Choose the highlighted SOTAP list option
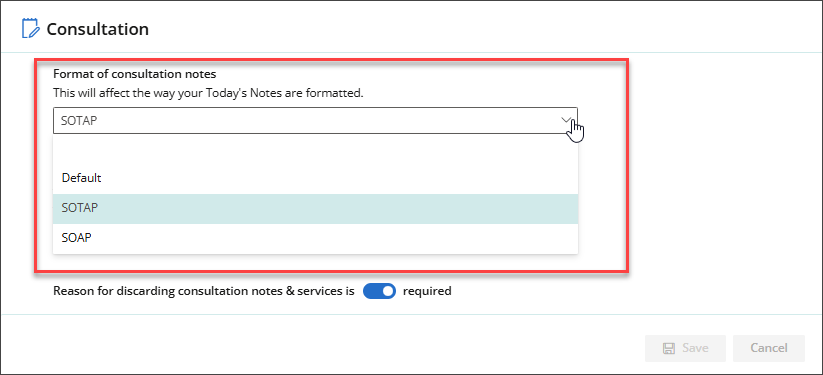823x375 pixels. [x=315, y=209]
